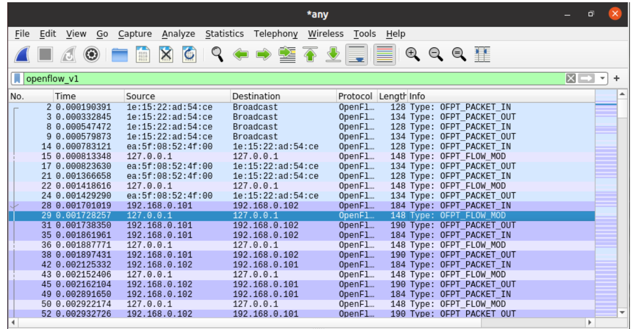
Task: Open display filter history dropdown
Action: [x=602, y=78]
